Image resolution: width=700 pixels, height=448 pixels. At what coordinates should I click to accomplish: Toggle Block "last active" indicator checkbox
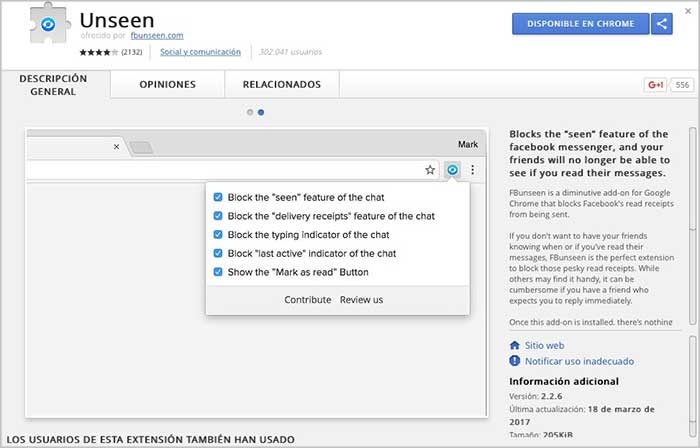218,253
